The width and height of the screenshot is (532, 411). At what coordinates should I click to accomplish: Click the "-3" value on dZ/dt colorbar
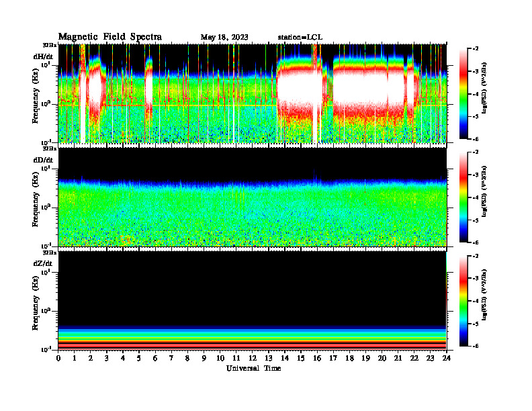476,279
